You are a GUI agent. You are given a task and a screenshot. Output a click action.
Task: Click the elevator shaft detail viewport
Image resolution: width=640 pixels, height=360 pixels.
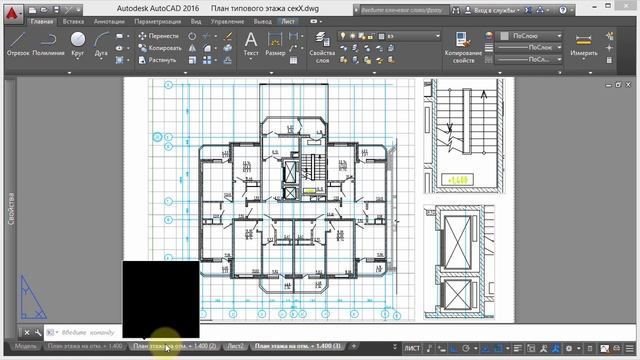click(459, 261)
